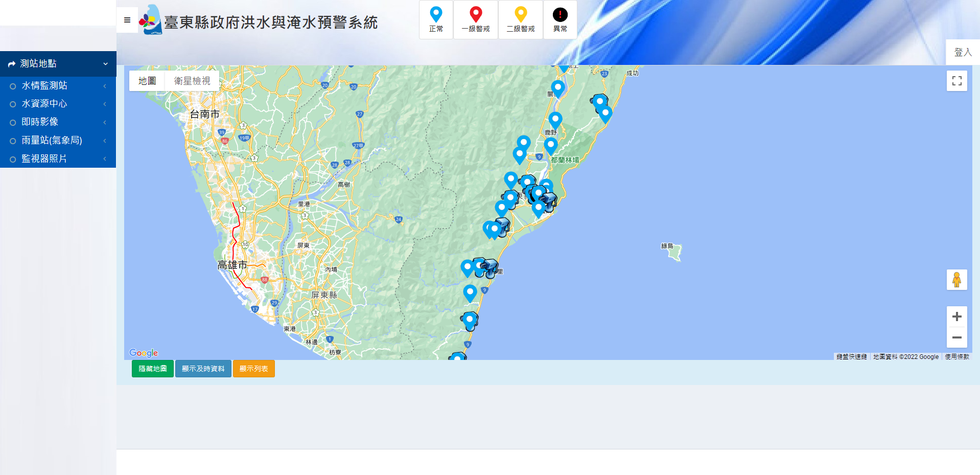Screen dimensions: 980x475
Task: Click the Taitung County logo
Action: (x=151, y=20)
